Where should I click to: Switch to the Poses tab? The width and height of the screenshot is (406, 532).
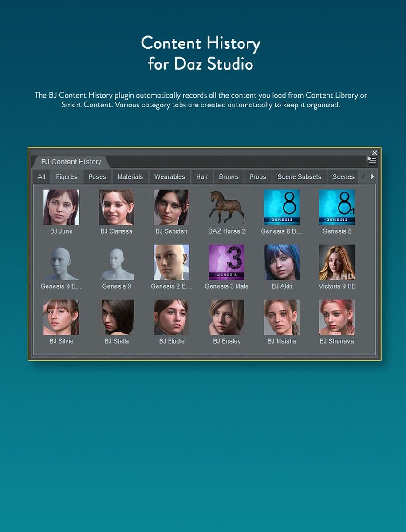98,176
